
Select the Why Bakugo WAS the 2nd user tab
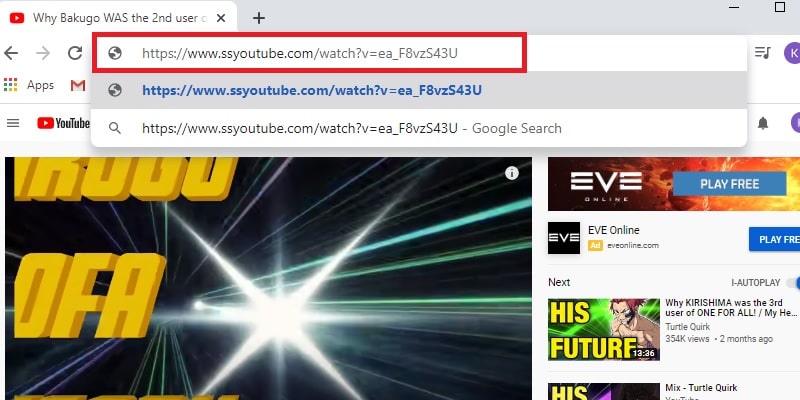(x=118, y=18)
